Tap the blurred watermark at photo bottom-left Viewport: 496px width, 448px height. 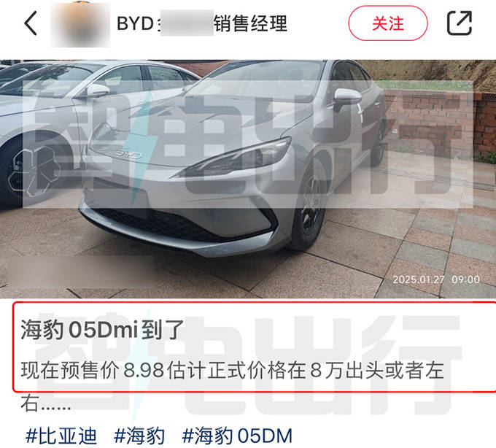pos(79,271)
